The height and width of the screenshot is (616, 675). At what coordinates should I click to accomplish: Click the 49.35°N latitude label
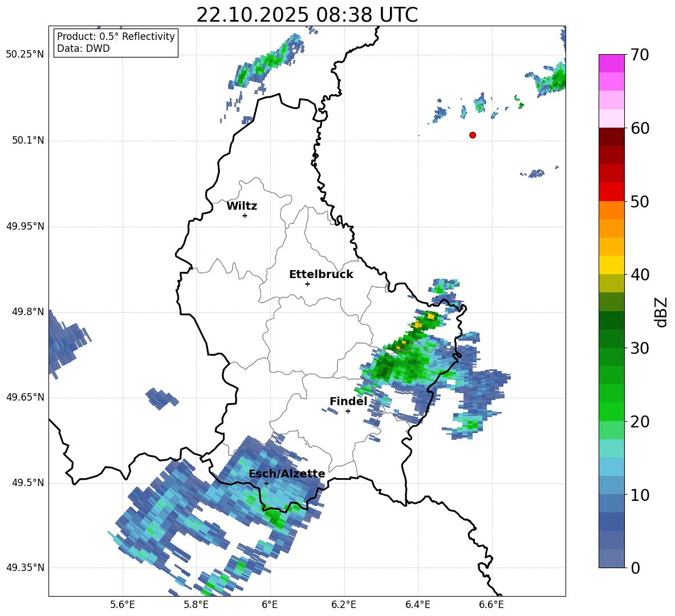point(25,568)
